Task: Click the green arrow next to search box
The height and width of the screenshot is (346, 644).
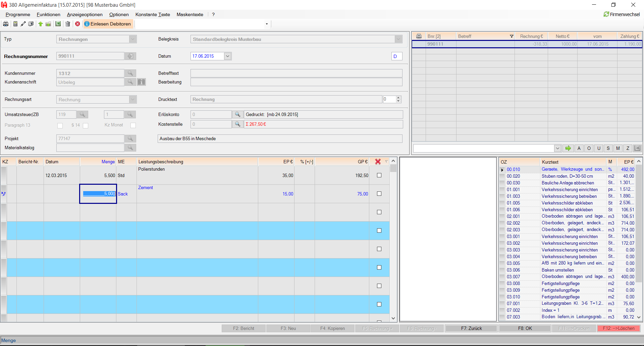Action: pyautogui.click(x=568, y=148)
